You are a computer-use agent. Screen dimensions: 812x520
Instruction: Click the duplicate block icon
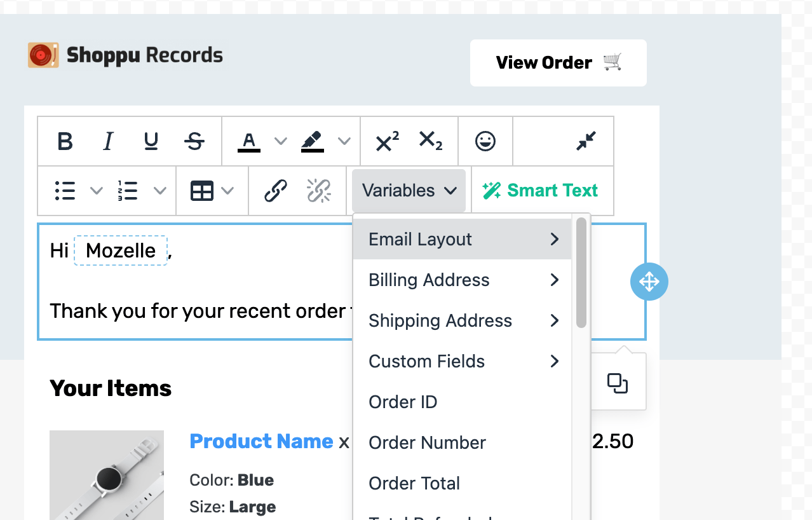[x=617, y=382]
